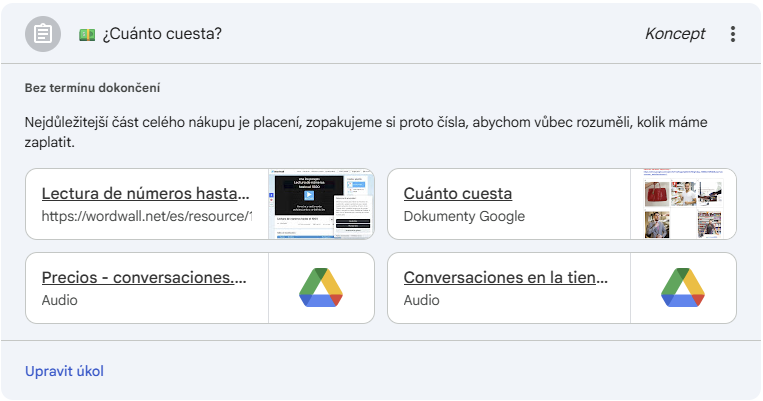
Task: Click the '¿Cuánto cuesta?' assignment title
Action: pyautogui.click(x=162, y=34)
